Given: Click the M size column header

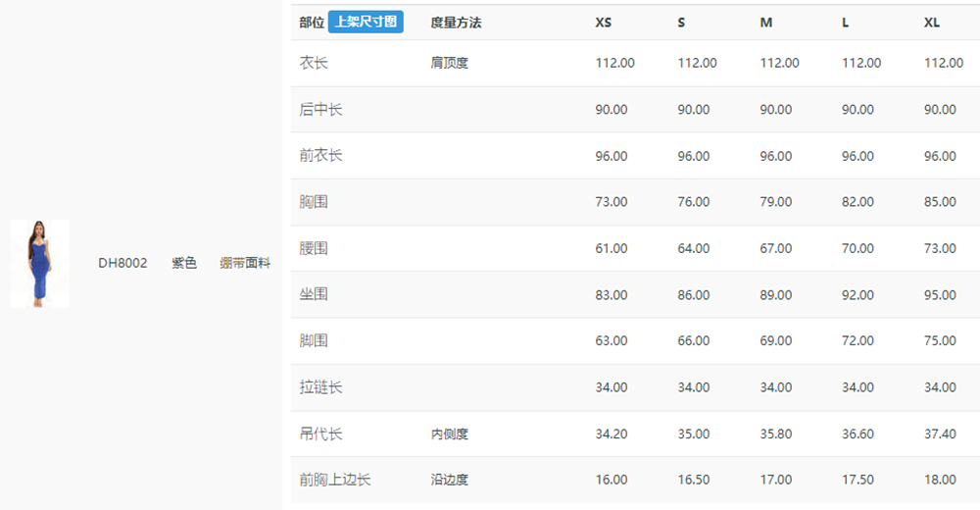Looking at the screenshot, I should point(766,23).
